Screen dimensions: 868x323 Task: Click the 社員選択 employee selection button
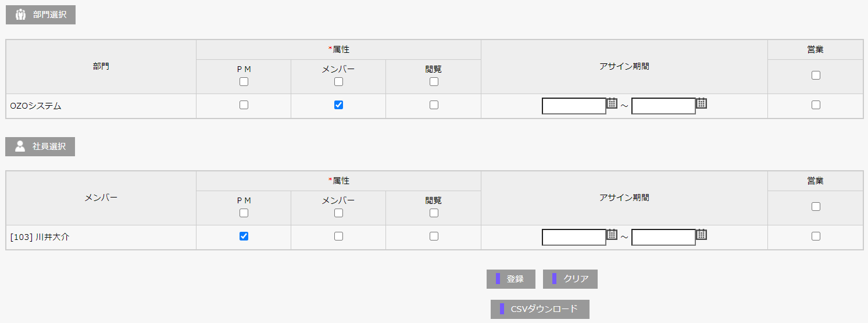coord(40,146)
